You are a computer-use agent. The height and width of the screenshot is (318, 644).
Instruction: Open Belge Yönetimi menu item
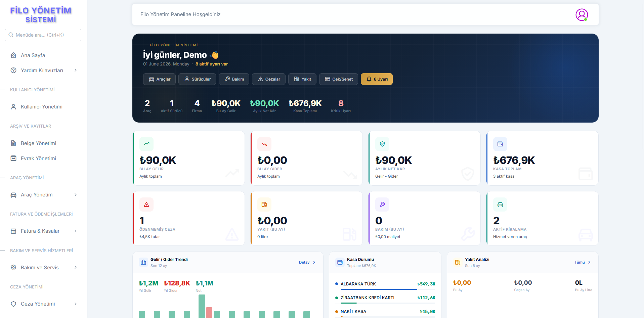(43, 143)
